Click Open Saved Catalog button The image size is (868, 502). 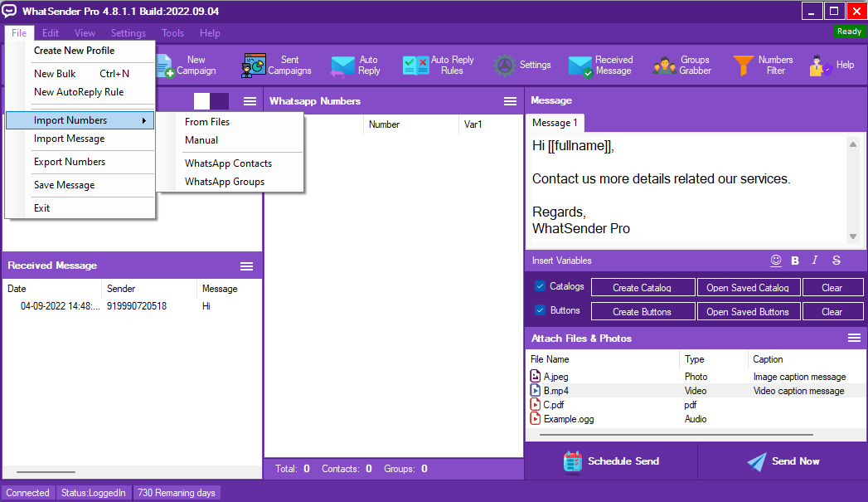point(749,288)
